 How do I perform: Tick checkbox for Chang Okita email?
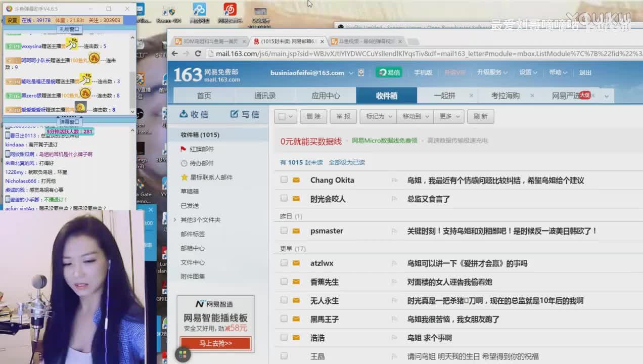[284, 180]
